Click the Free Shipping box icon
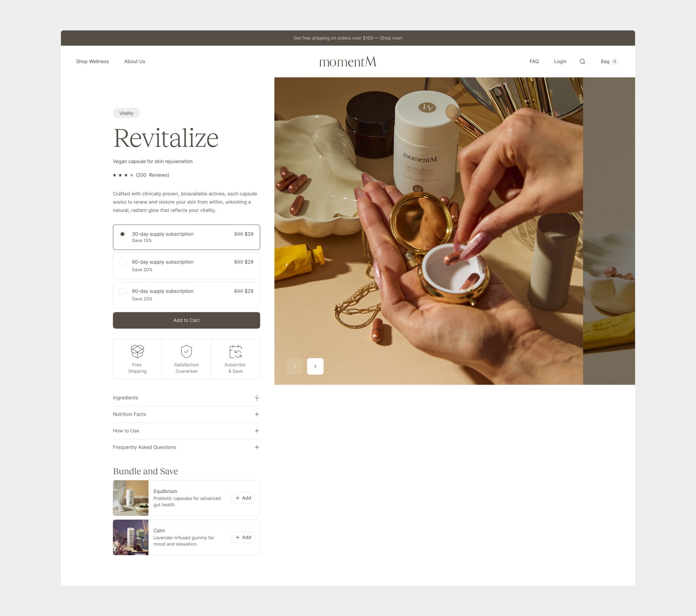Viewport: 696px width, 616px height. coord(137,351)
